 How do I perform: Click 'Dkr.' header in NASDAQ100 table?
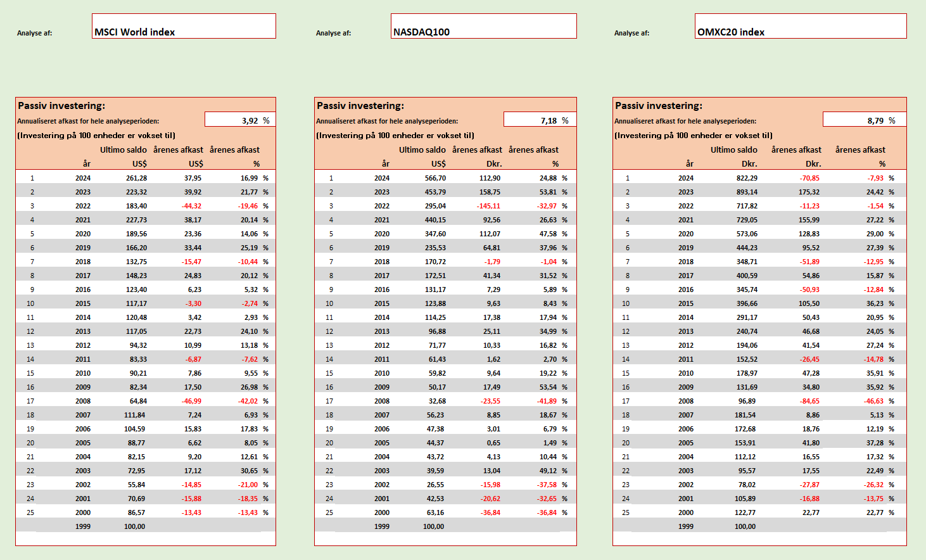point(494,163)
